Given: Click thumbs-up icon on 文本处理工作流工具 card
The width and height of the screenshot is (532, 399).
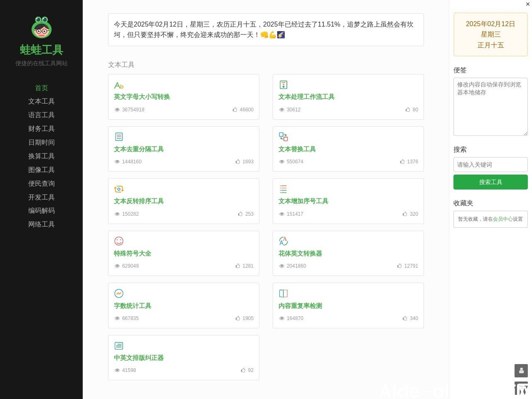Looking at the screenshot, I should (408, 110).
